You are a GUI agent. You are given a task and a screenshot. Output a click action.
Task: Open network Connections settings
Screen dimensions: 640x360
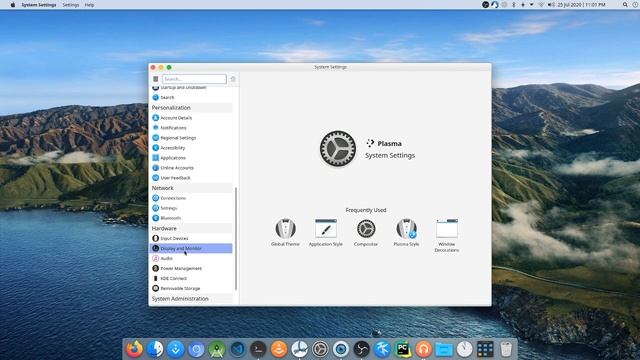coord(191,198)
